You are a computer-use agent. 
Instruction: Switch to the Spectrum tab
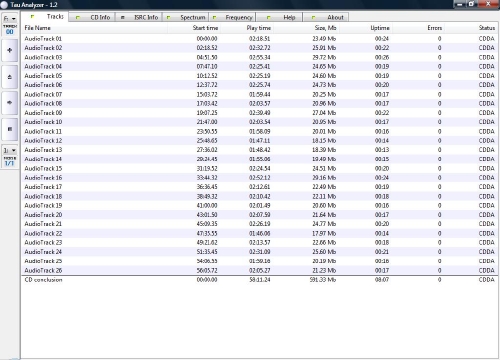186,17
